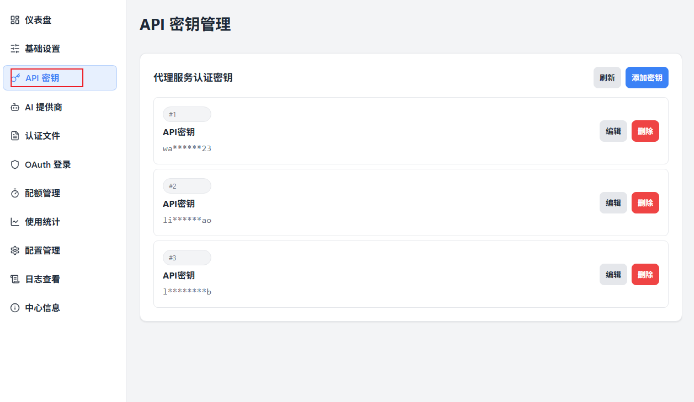Select the key icon for API 密钥
The image size is (694, 402).
15,77
